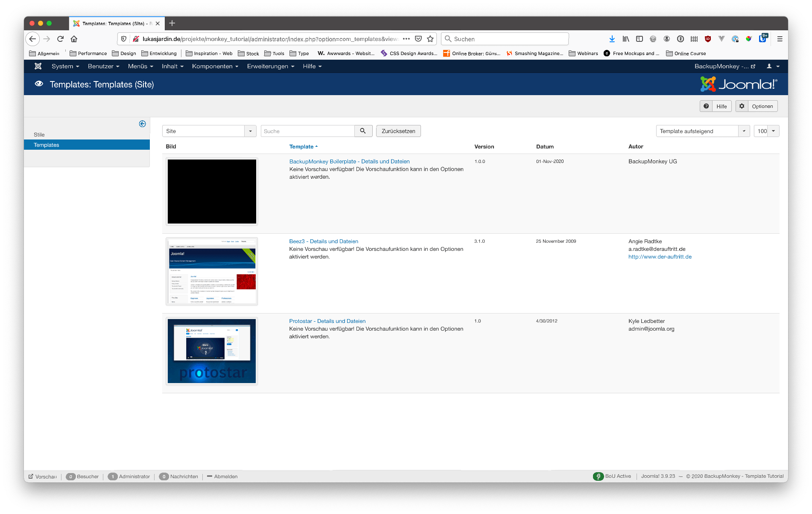Click the Joomla logo icon in admin menu

click(38, 66)
